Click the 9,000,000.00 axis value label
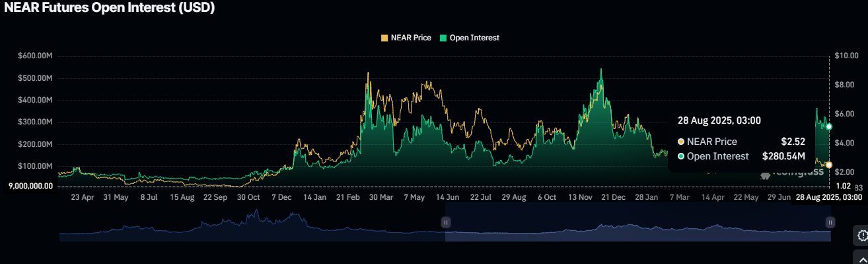The height and width of the screenshot is (264, 868). pyautogui.click(x=30, y=186)
